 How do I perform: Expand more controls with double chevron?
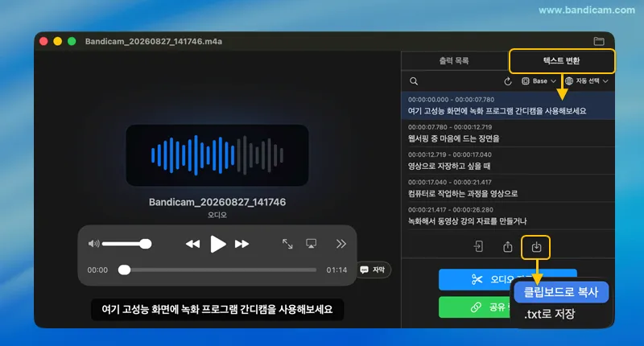tap(341, 244)
